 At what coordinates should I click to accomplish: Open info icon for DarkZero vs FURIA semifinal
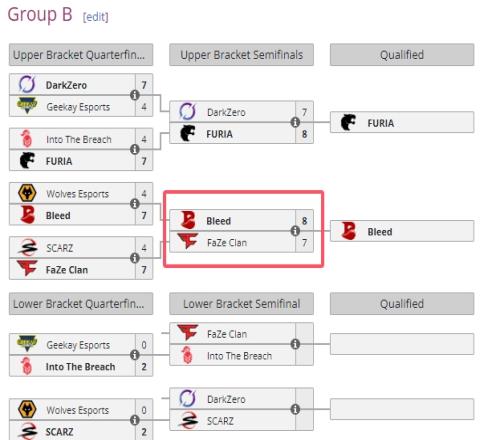295,122
